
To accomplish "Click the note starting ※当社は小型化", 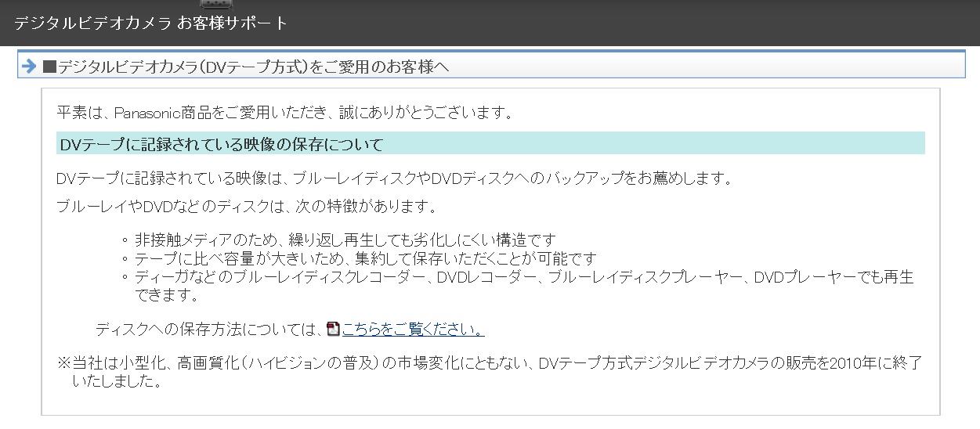I will click(490, 372).
